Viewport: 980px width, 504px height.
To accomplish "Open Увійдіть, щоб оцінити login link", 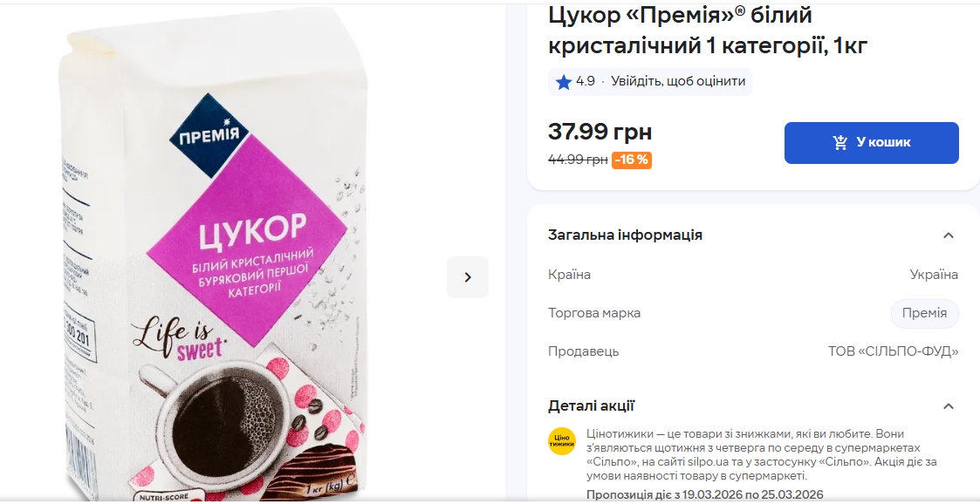I will (678, 81).
